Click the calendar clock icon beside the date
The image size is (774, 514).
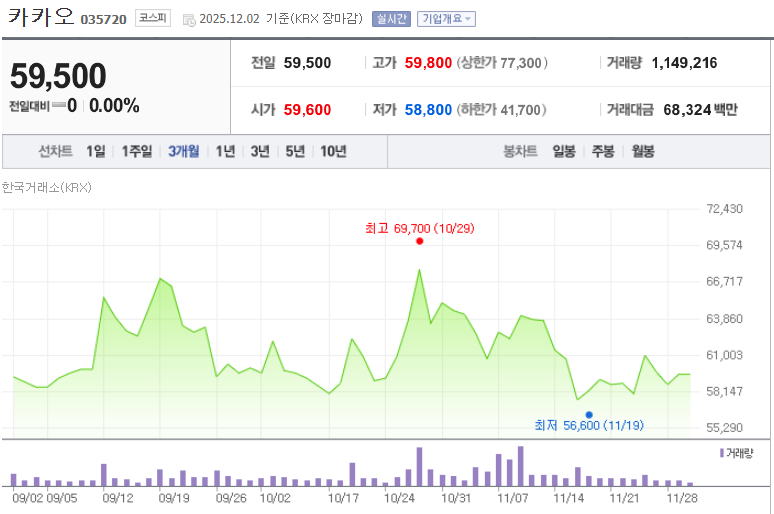pos(189,20)
